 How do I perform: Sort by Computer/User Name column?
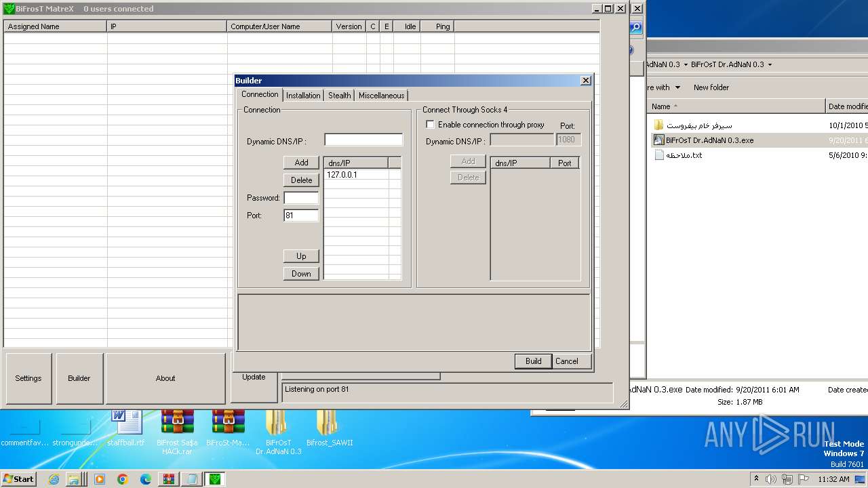(279, 26)
